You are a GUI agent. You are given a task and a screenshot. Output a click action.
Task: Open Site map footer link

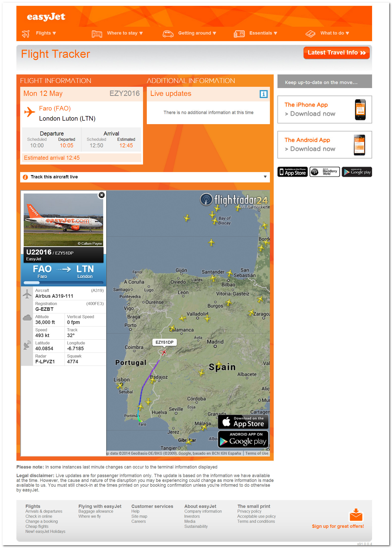coord(139,516)
